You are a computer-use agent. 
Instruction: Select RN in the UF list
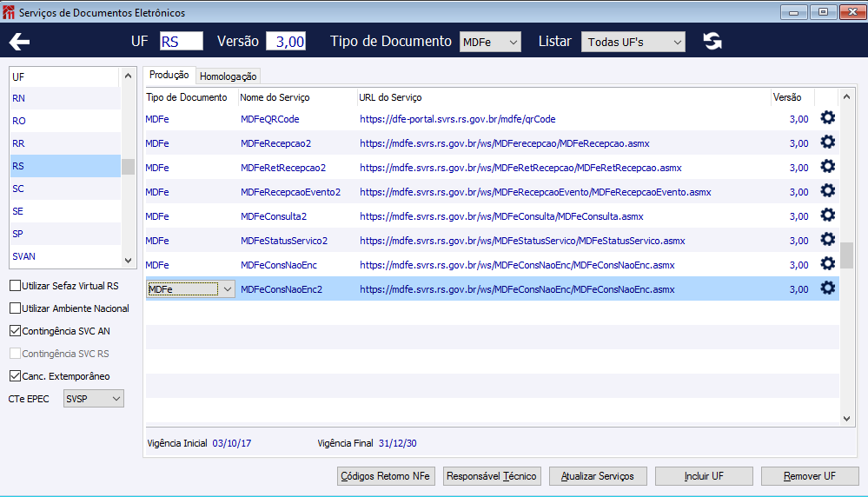[65, 98]
